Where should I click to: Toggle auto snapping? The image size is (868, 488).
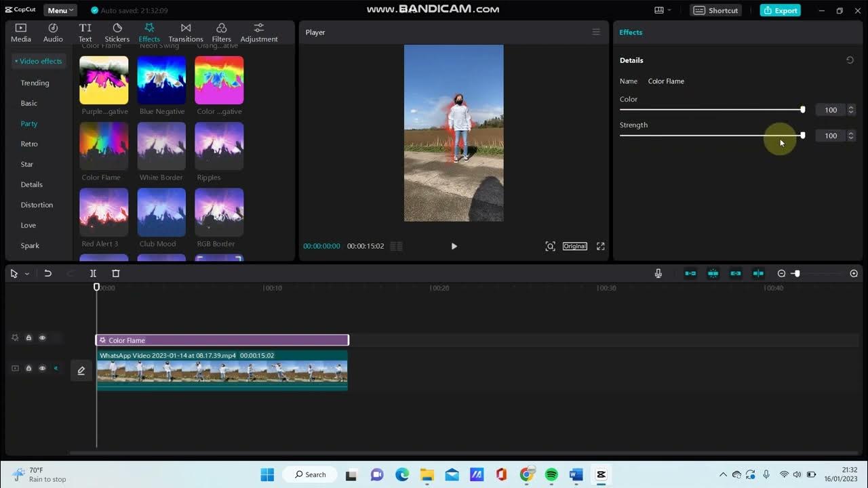(713, 273)
